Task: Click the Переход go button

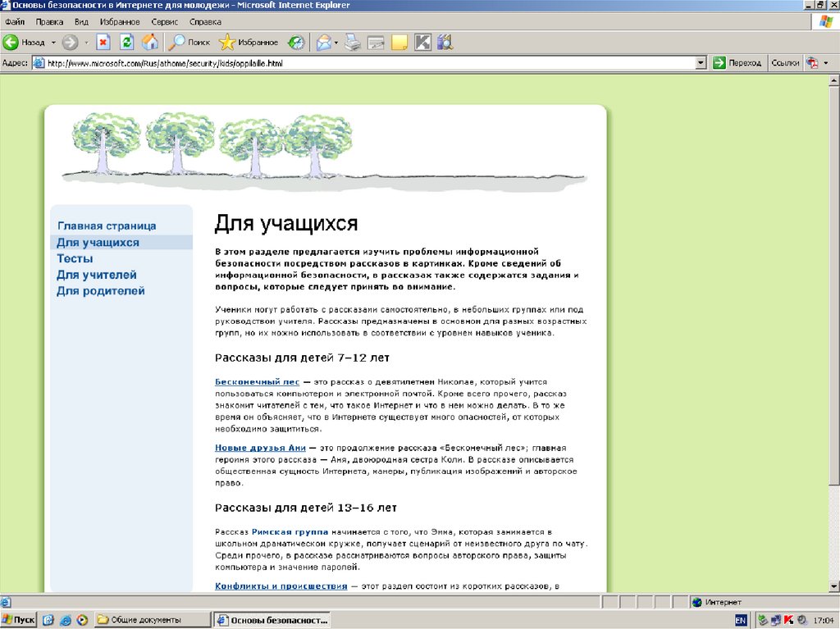Action: [737, 63]
